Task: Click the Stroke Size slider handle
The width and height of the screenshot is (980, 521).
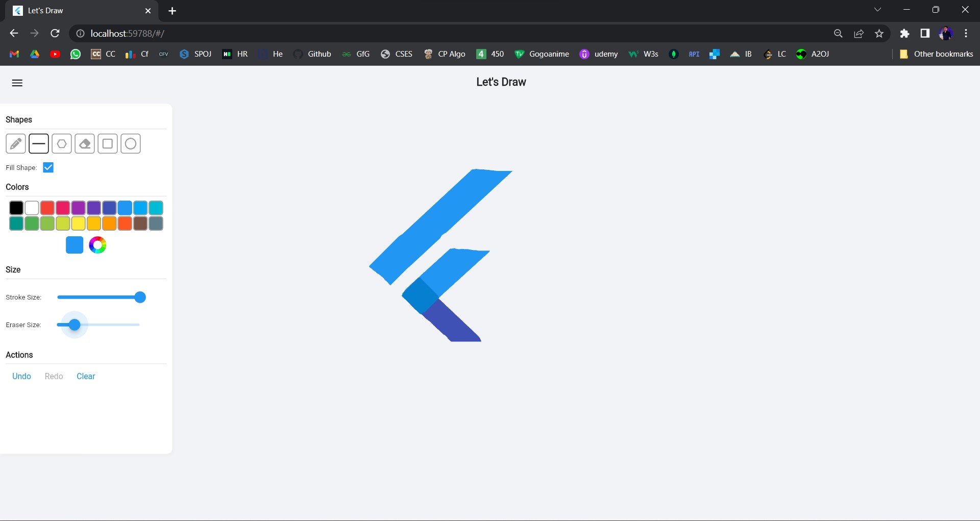Action: point(140,297)
